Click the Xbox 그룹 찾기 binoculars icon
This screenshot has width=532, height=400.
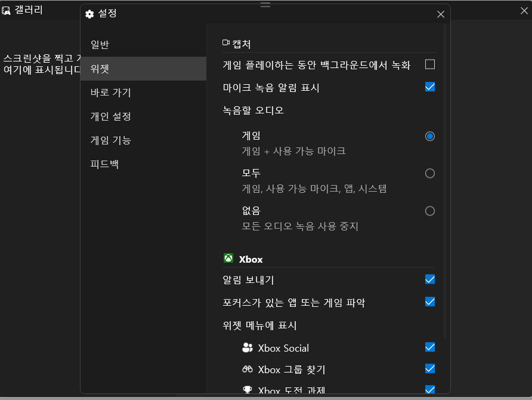(x=248, y=369)
